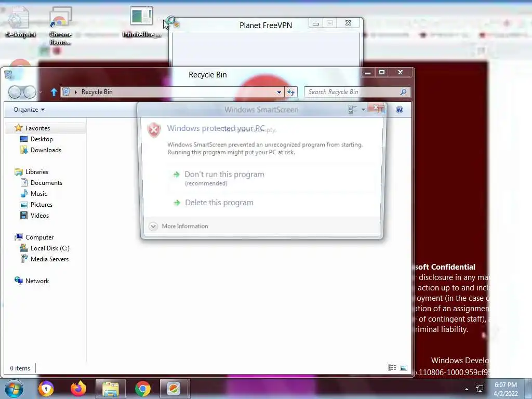Screen dimensions: 532x399
Task: Show hidden system tray icons
Action: pos(467,389)
